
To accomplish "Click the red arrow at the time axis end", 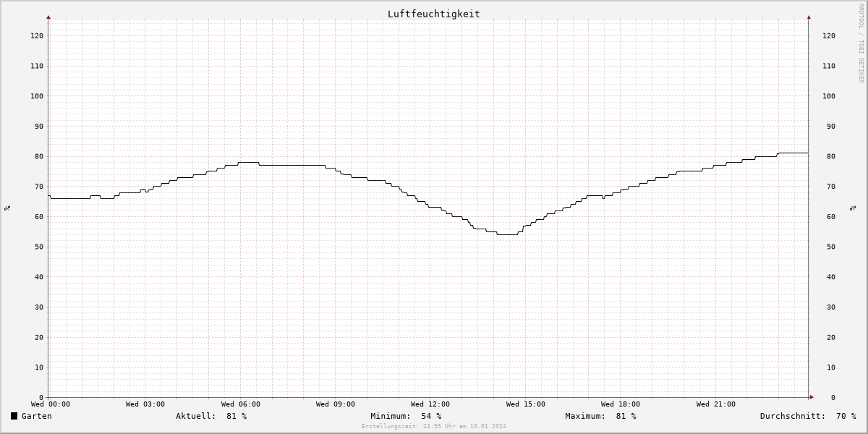I will tap(812, 397).
